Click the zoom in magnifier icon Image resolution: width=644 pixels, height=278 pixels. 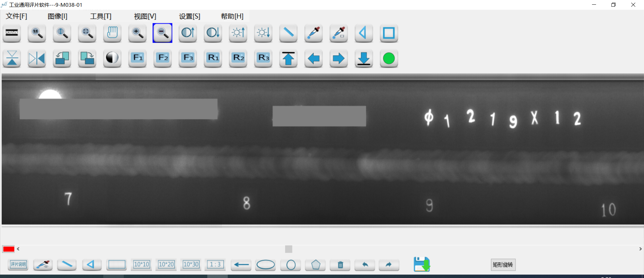pos(137,33)
